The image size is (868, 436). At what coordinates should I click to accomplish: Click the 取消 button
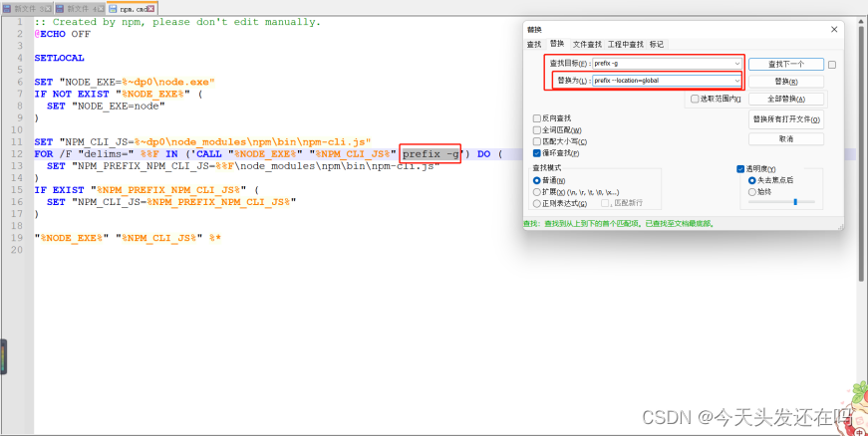point(786,139)
